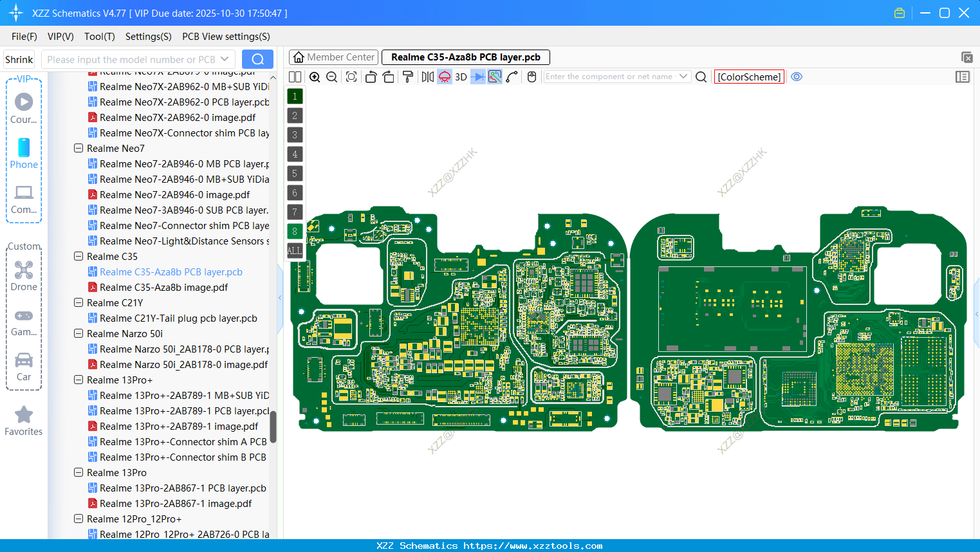Viewport: 980px width, 552px height.
Task: Toggle PCB layer 7
Action: (295, 212)
